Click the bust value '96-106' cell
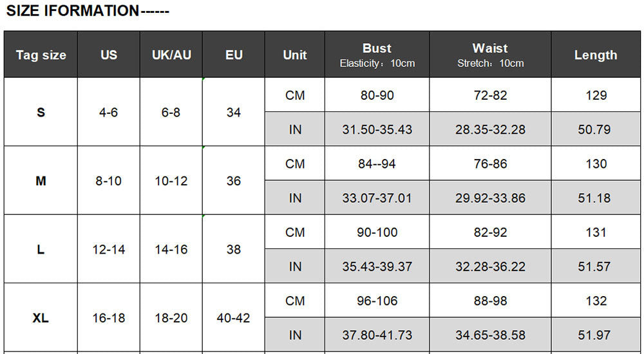 tap(377, 301)
